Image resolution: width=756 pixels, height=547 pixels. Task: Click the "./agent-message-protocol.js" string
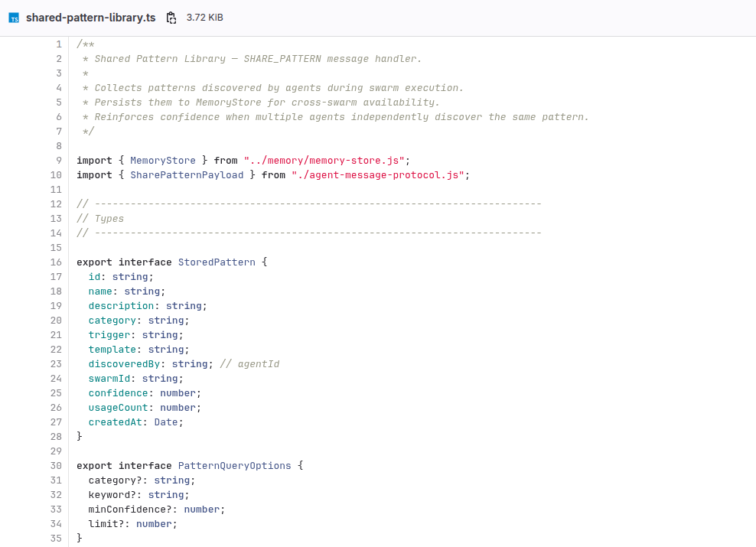(377, 175)
